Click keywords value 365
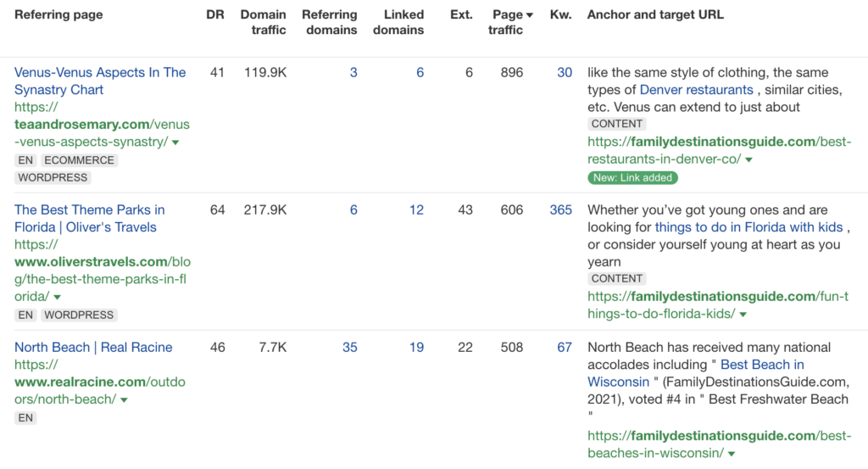The height and width of the screenshot is (469, 868). (x=561, y=209)
